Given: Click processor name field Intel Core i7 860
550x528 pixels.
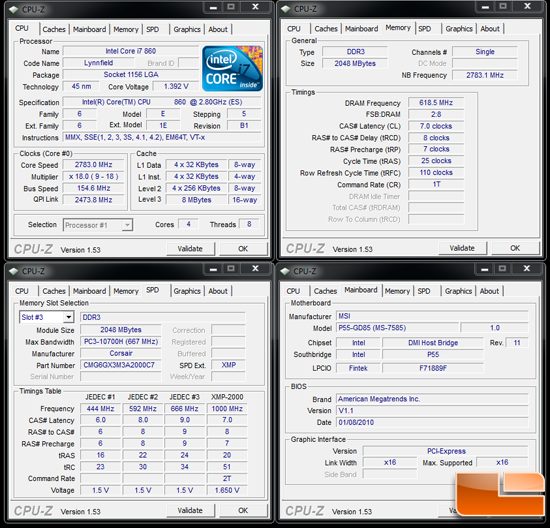Looking at the screenshot, I should click(131, 51).
